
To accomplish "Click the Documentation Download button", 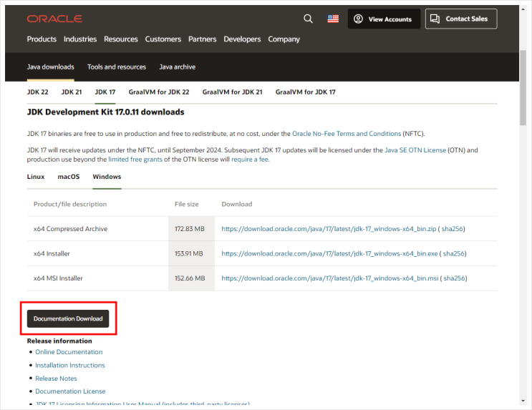I will click(x=68, y=318).
